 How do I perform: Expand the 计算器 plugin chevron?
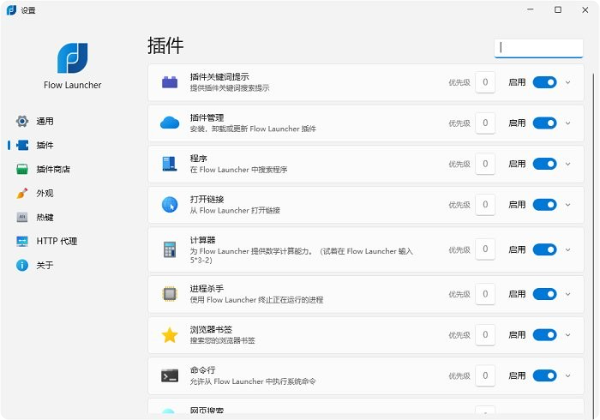coord(568,250)
